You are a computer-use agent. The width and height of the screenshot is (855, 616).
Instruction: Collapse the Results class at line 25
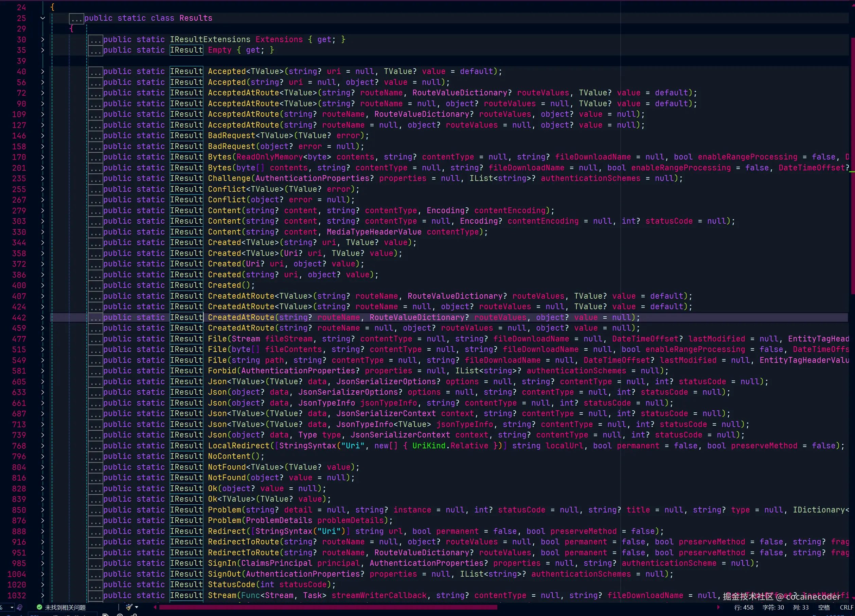[42, 18]
